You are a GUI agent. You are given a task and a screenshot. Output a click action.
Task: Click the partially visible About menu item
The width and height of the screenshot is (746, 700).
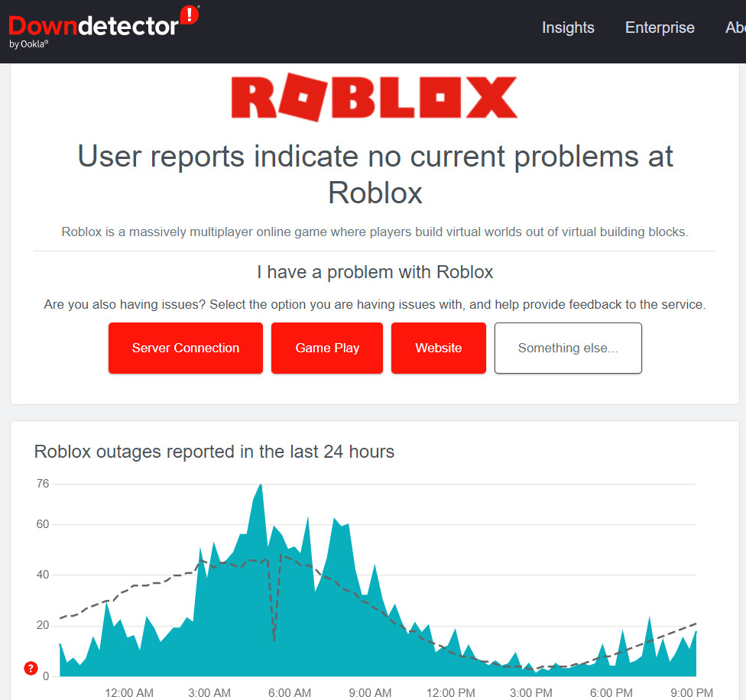[x=735, y=28]
